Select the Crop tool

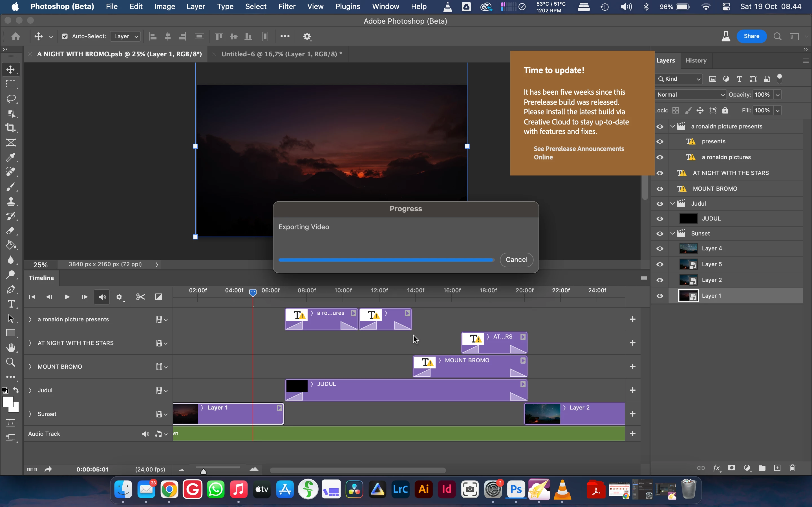(x=11, y=128)
